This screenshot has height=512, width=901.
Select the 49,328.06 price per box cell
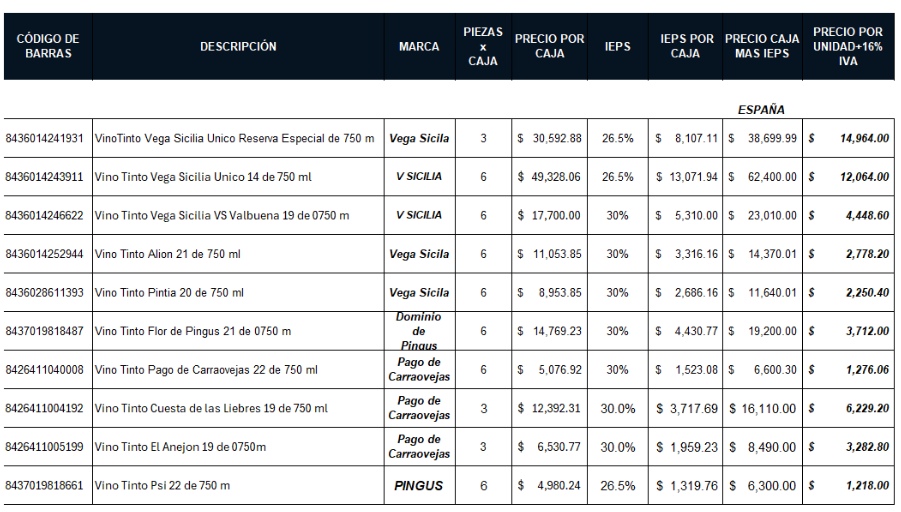pos(550,177)
